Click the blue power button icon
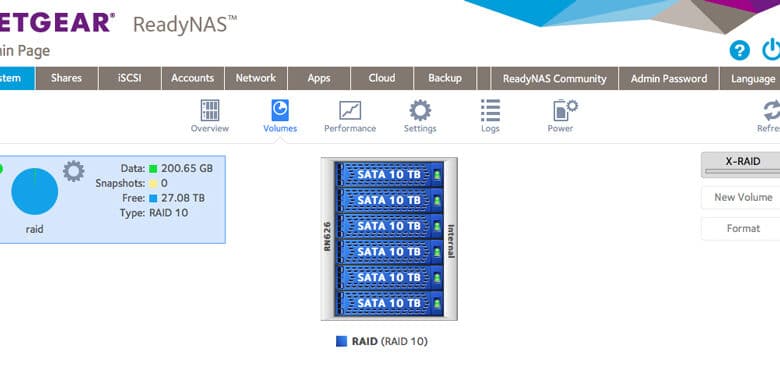This screenshot has height=379, width=780. [x=772, y=50]
